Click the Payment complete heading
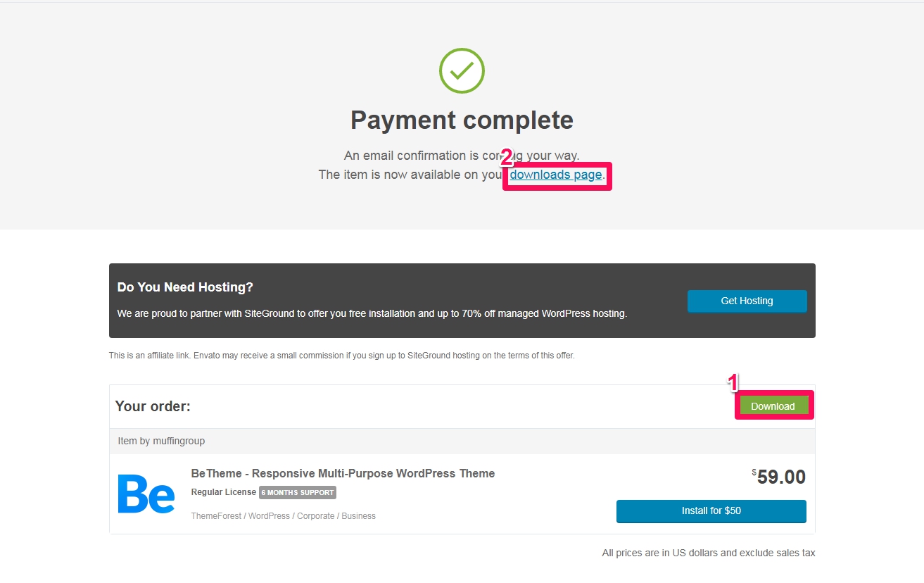Viewport: 924px width, 583px height. [x=462, y=120]
